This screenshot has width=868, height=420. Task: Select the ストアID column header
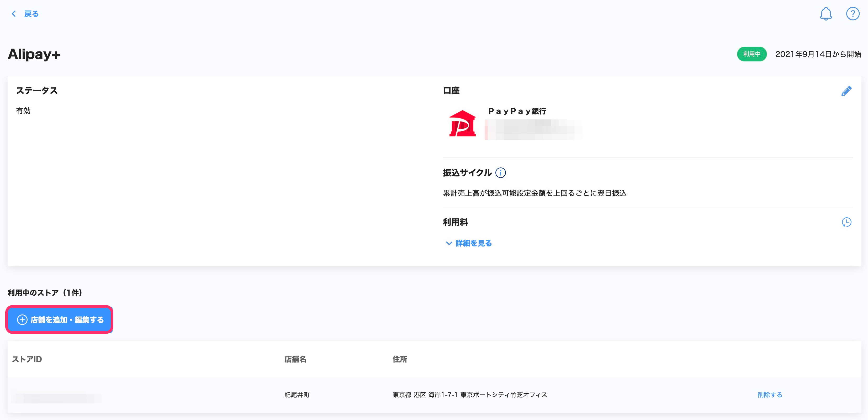[x=27, y=359]
